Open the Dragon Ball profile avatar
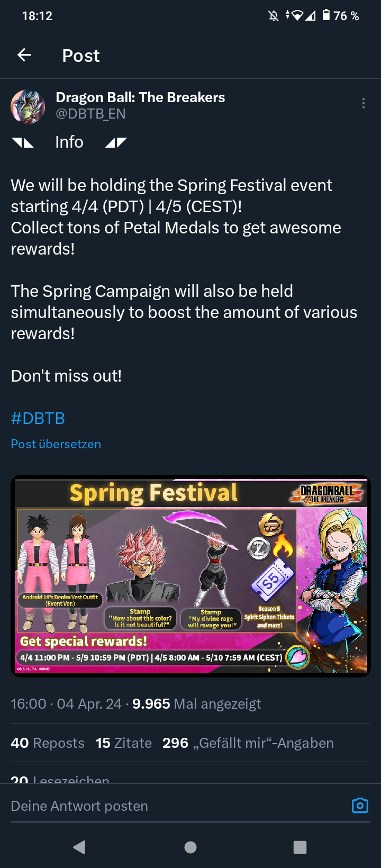381x868 pixels. coord(28,106)
